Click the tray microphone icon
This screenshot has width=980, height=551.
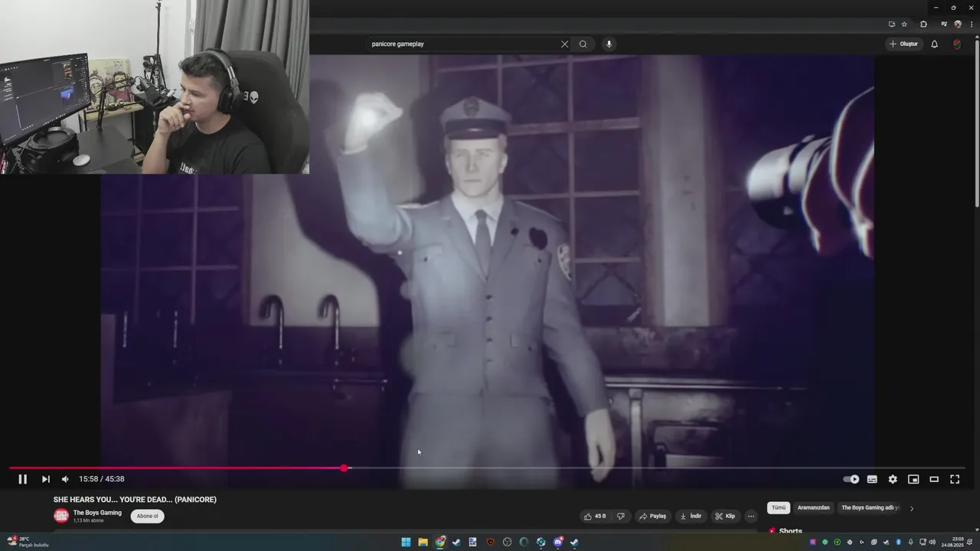coord(910,542)
